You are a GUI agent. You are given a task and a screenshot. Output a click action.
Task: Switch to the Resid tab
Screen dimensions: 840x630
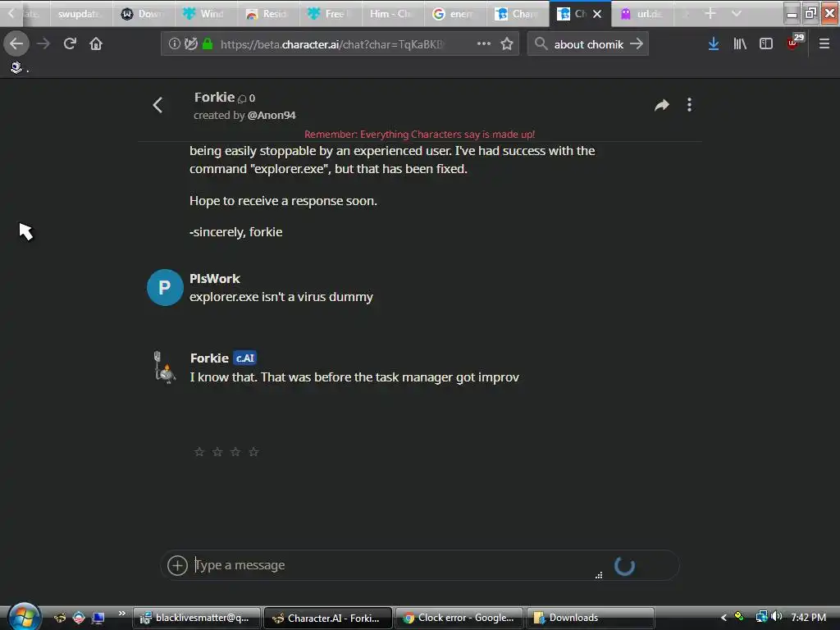[x=268, y=14]
